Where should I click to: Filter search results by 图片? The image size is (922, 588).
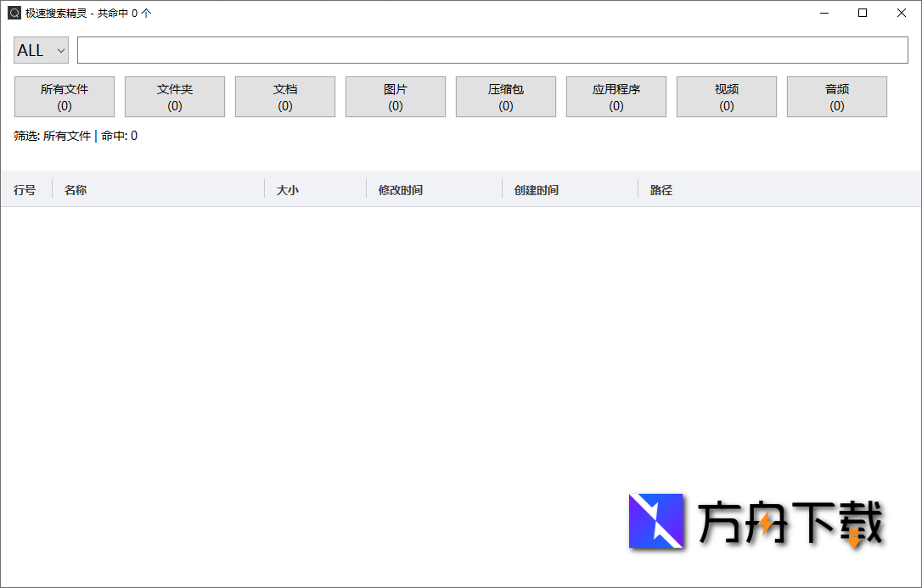pyautogui.click(x=395, y=96)
